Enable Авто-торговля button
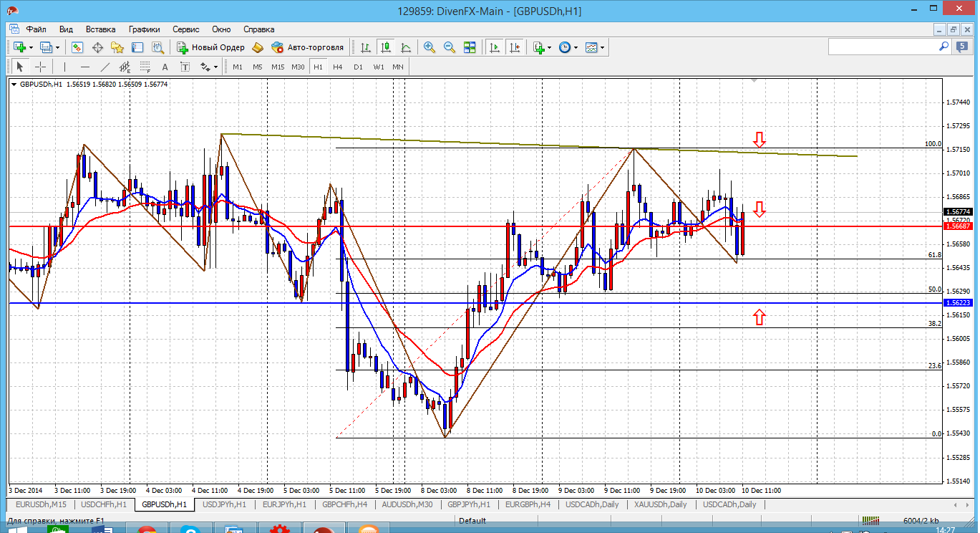Screen dimensions: 980x533 click(308, 47)
